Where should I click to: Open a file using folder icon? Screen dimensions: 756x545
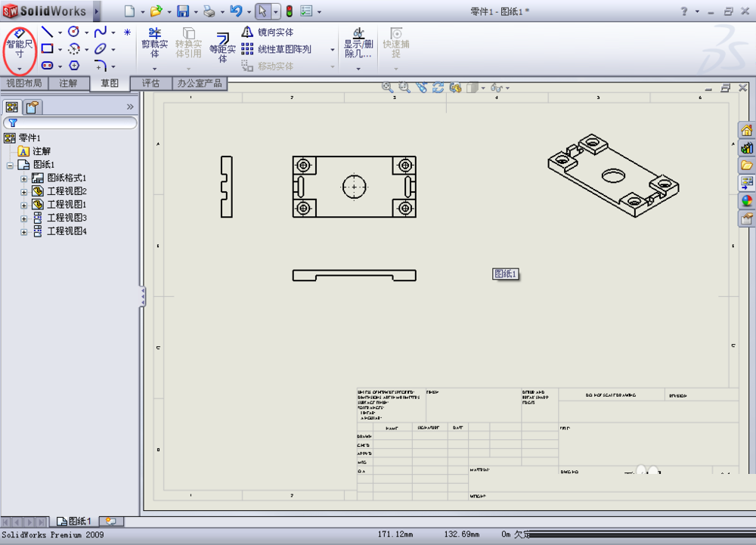tap(156, 11)
